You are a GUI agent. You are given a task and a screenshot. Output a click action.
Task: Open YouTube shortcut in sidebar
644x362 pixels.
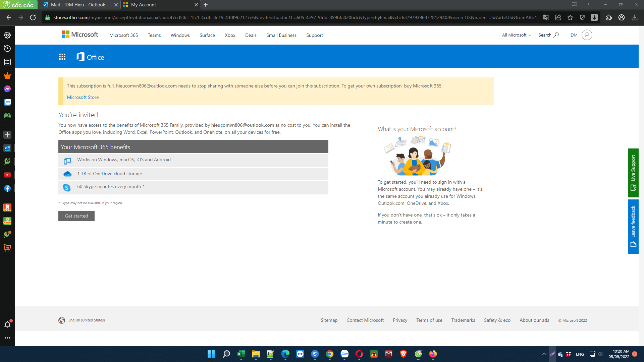[x=7, y=175]
